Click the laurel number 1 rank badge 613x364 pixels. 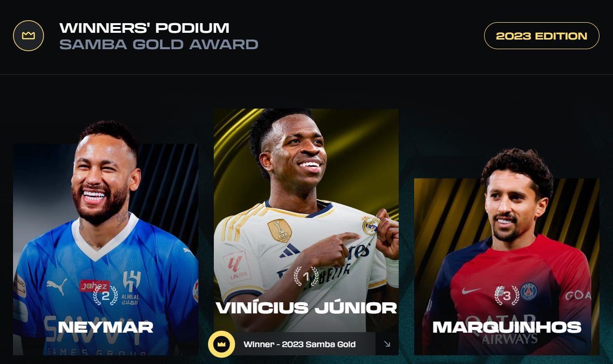coord(306,277)
